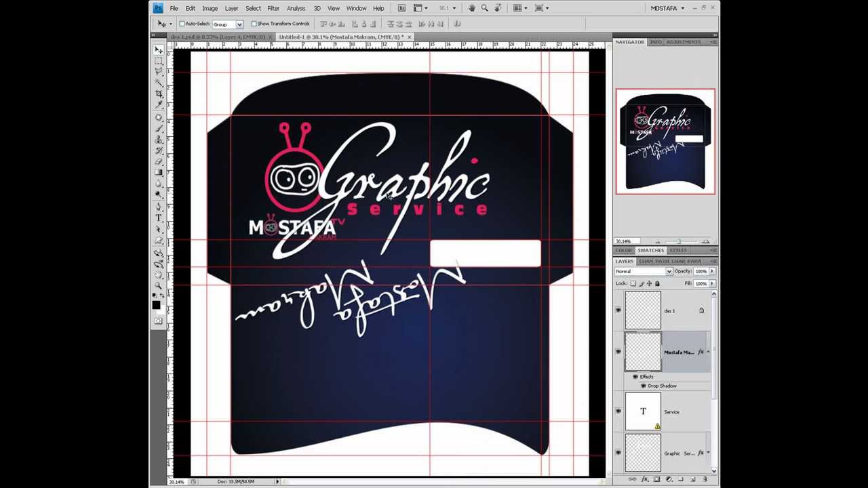Expand effects on Graphic Service layer
The height and width of the screenshot is (488, 868).
coord(708,453)
